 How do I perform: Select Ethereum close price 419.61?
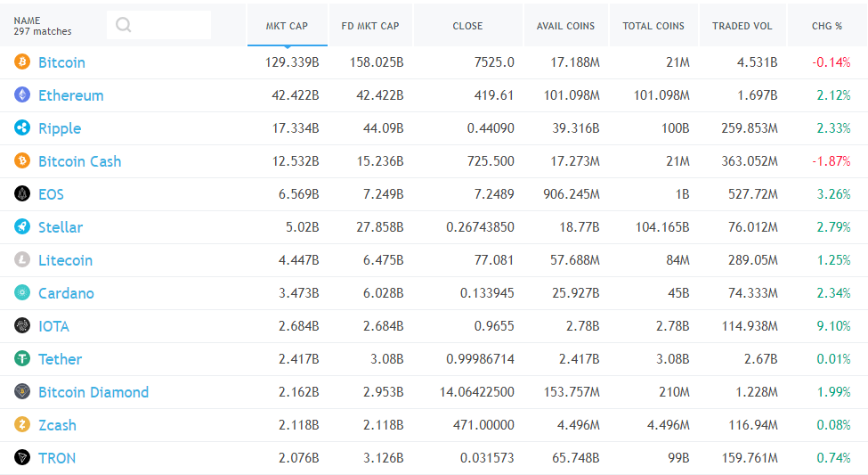coord(494,95)
